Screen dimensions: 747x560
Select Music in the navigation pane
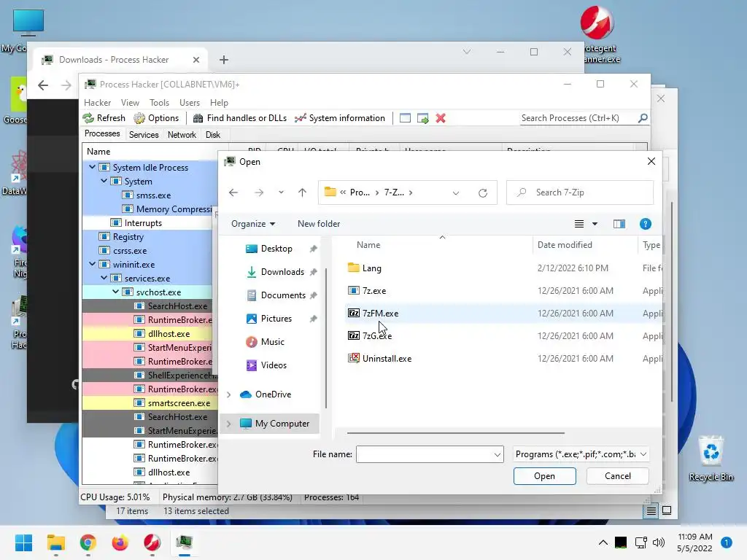tap(273, 342)
